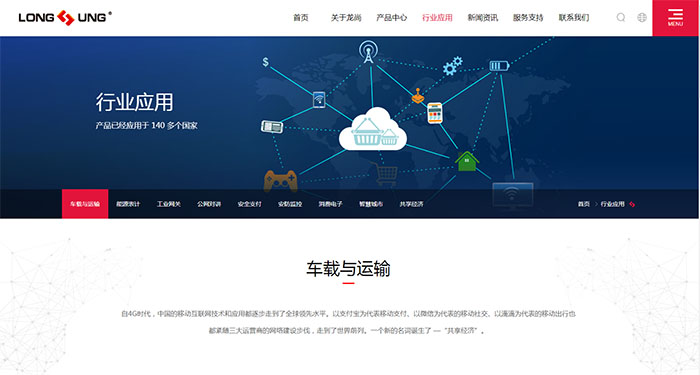Open 联系我们 navigation link

574,18
